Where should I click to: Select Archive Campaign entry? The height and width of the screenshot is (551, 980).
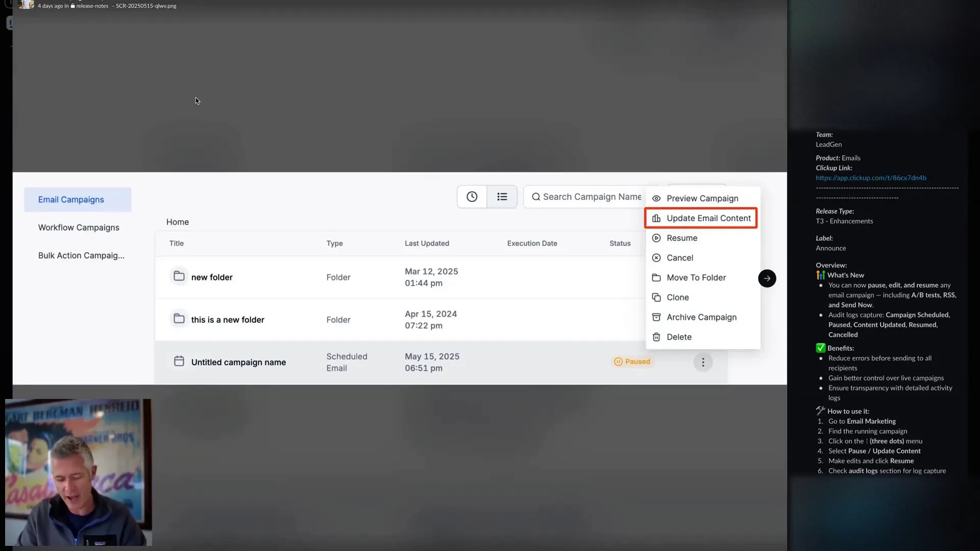pos(702,317)
